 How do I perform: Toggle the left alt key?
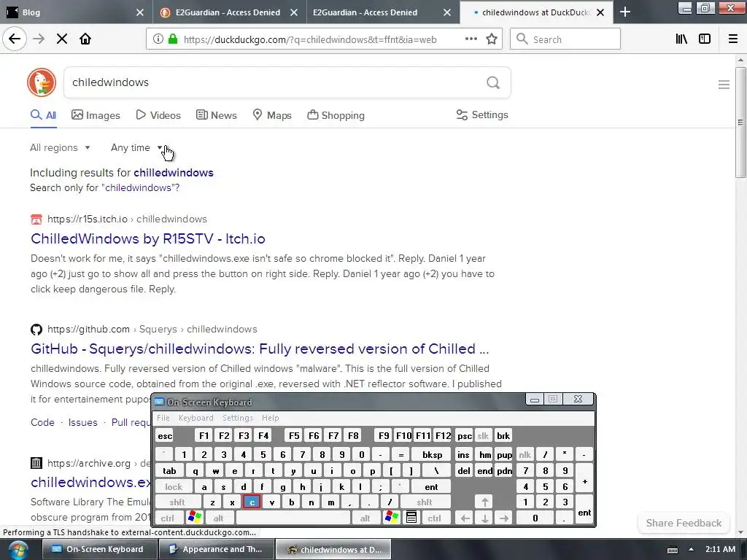pos(218,518)
